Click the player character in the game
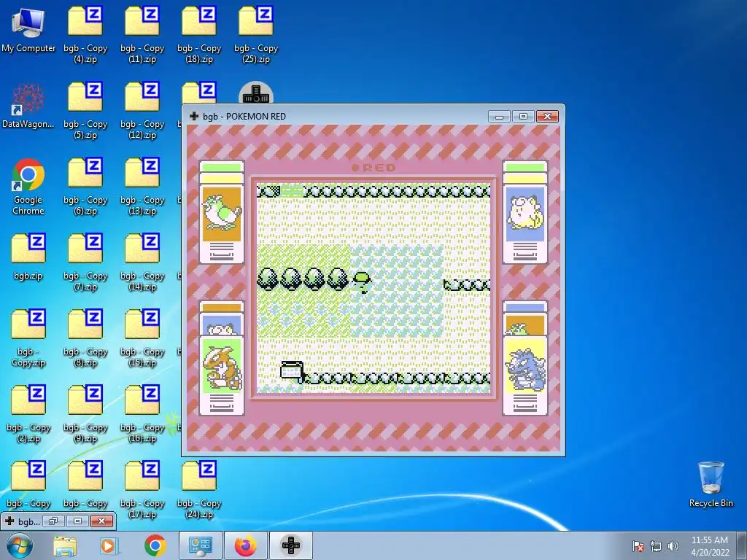 tap(362, 281)
